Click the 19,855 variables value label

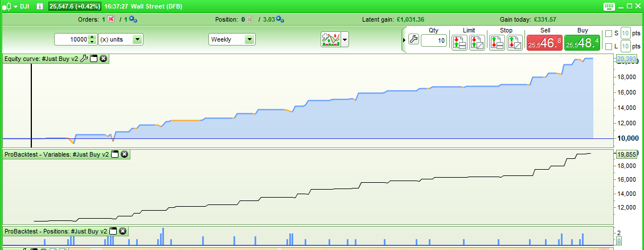626,154
